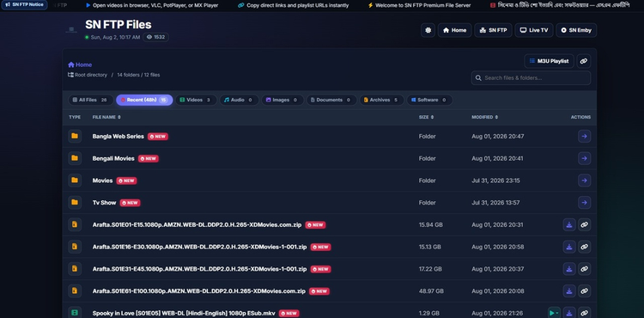
Task: Click Arafta.S01E16-E30 file name
Action: tap(199, 247)
